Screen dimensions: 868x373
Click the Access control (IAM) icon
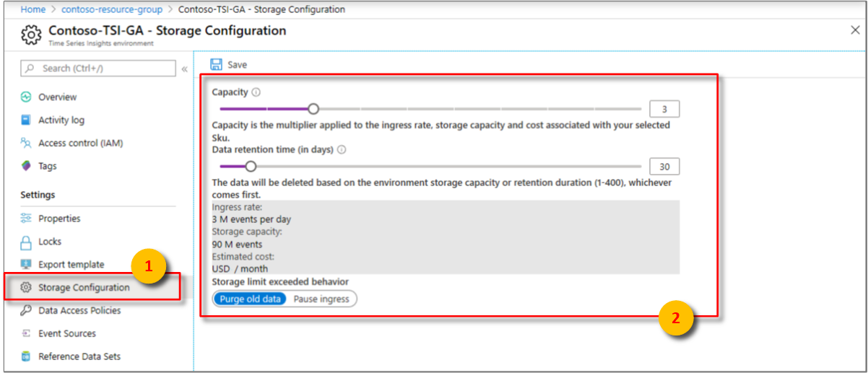[26, 143]
